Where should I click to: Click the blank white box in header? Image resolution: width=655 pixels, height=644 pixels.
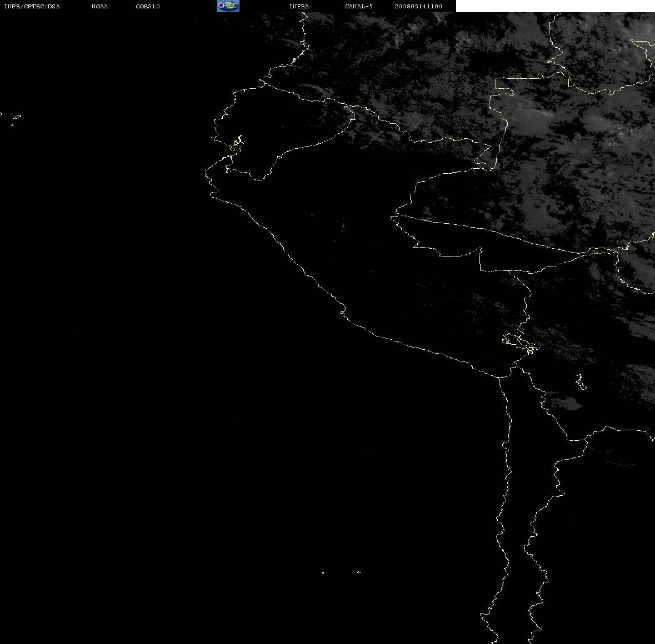555,6
